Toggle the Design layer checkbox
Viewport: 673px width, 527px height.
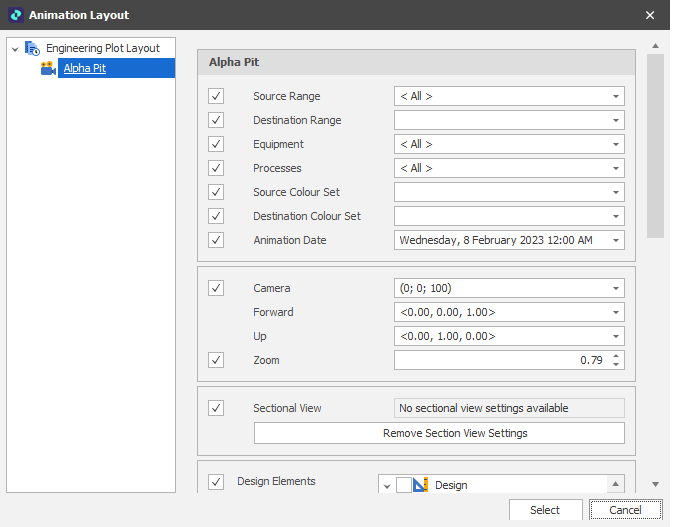(x=403, y=485)
